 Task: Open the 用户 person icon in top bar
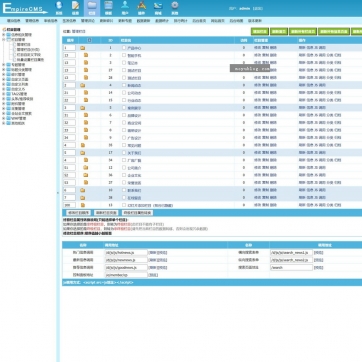[x=125, y=5]
